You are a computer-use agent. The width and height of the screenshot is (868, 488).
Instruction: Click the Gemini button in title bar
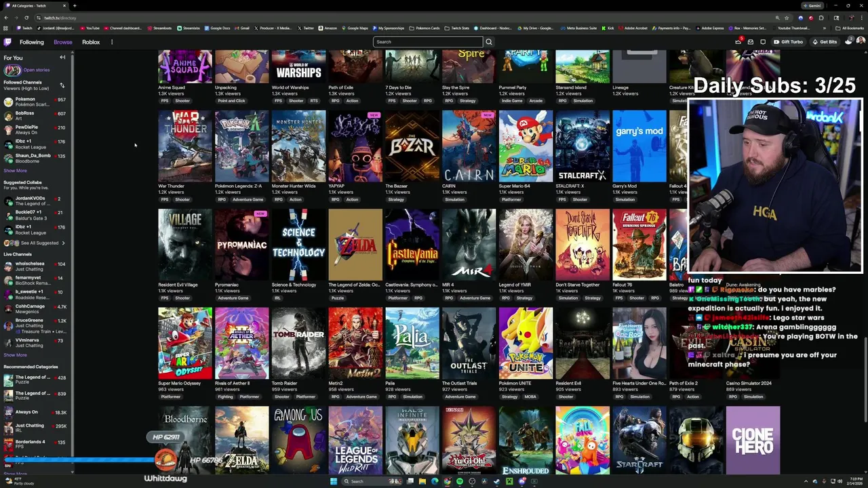click(x=812, y=5)
